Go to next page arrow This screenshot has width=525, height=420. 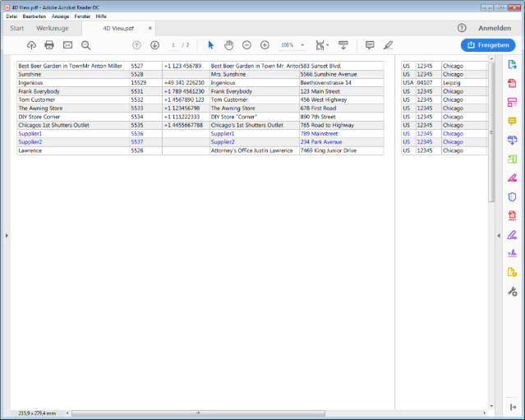click(154, 45)
